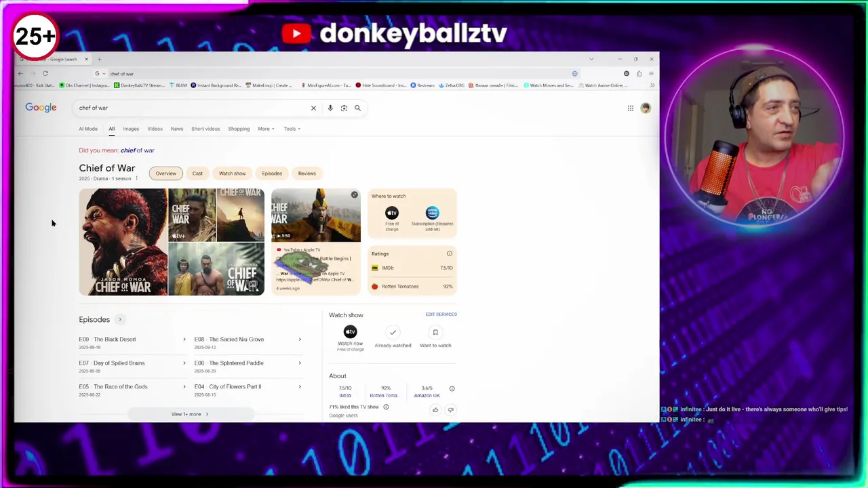Click the Rotten Tomatoes tomato icon
Screen dimensions: 868x488
click(x=375, y=286)
